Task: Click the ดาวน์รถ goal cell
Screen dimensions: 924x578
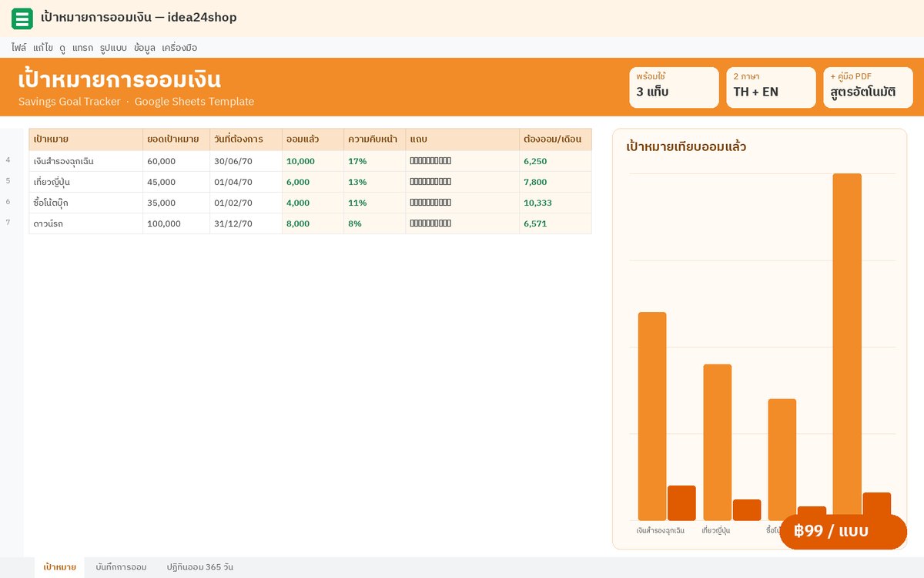Action: tap(86, 223)
